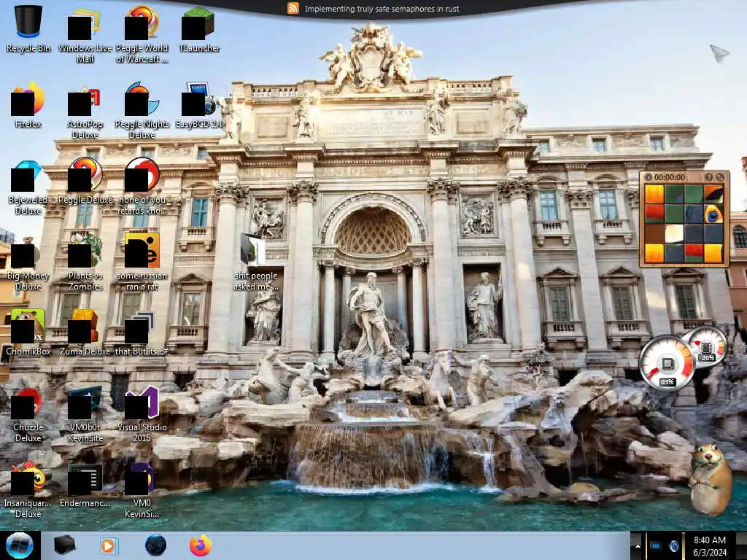
Task: Click the white puzzle tile
Action: (674, 234)
